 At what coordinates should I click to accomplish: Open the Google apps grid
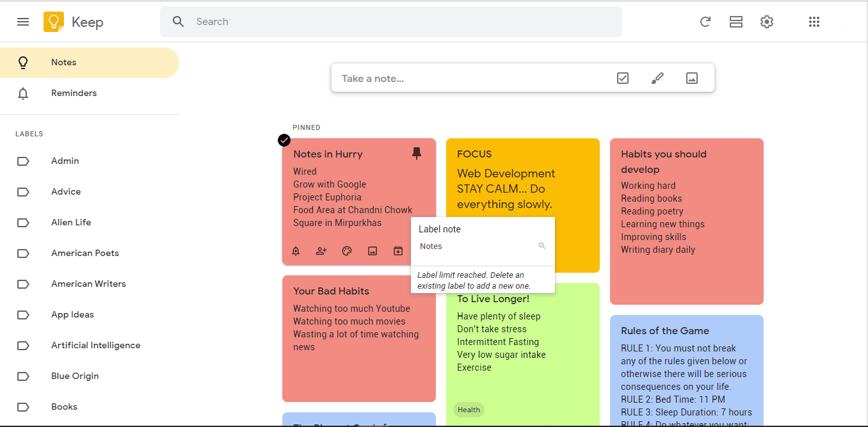[814, 21]
